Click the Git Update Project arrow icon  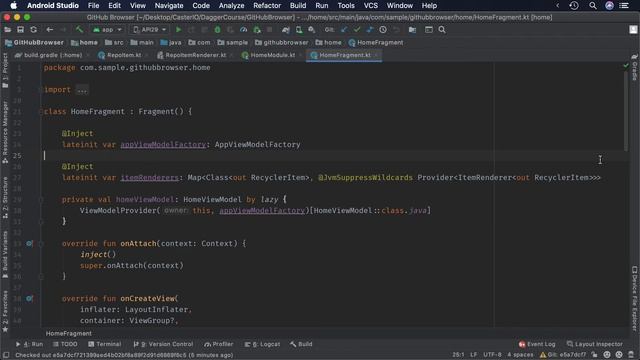click(x=344, y=30)
